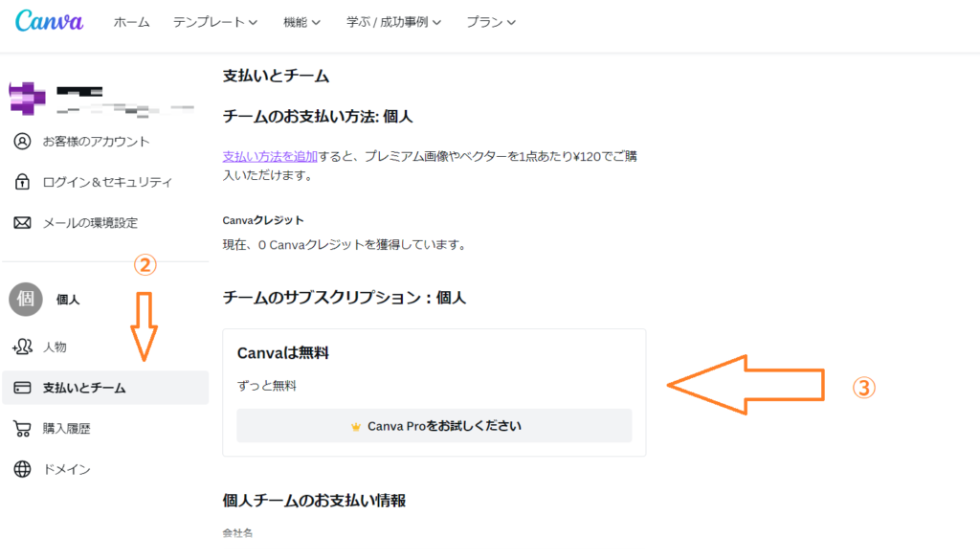Open the 学ぶ / 成功事例 menu

pyautogui.click(x=393, y=22)
